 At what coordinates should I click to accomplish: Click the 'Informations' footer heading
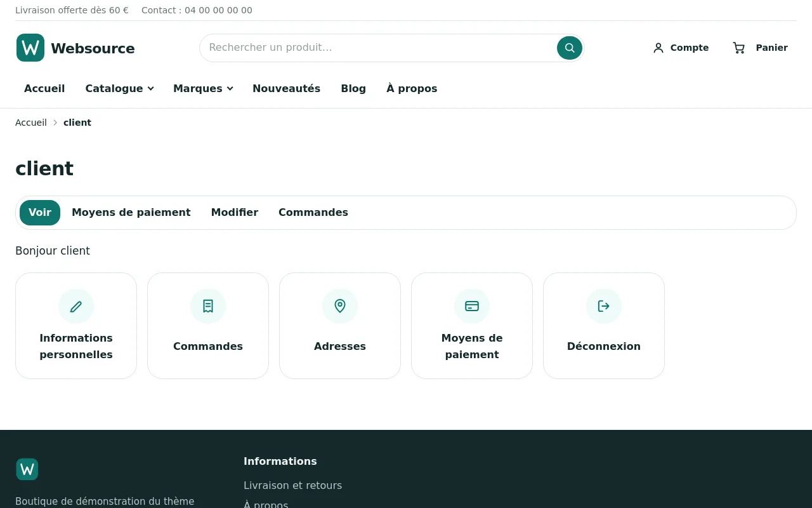[x=280, y=462]
